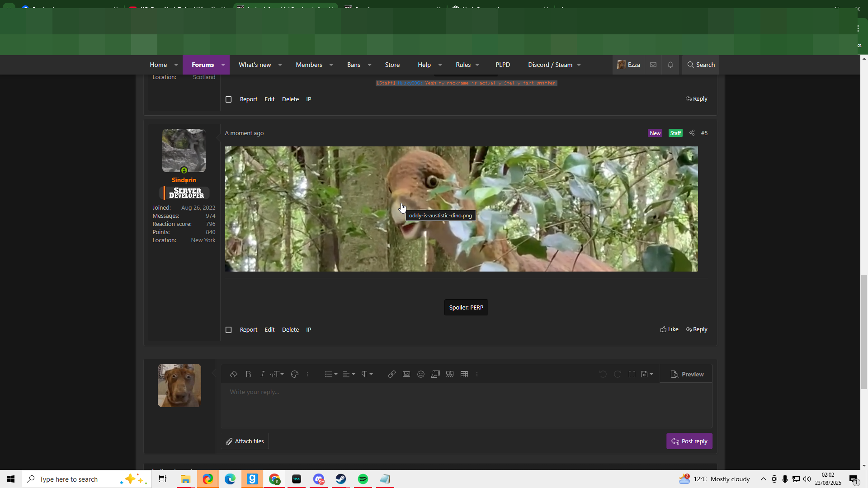Click the Post reply button
Image resolution: width=868 pixels, height=488 pixels.
coord(689,441)
